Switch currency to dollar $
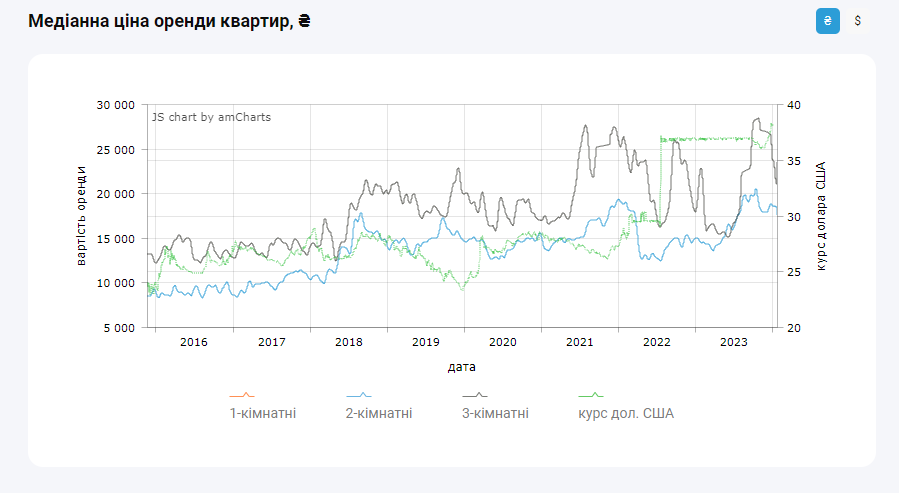899x493 pixels. [x=857, y=21]
